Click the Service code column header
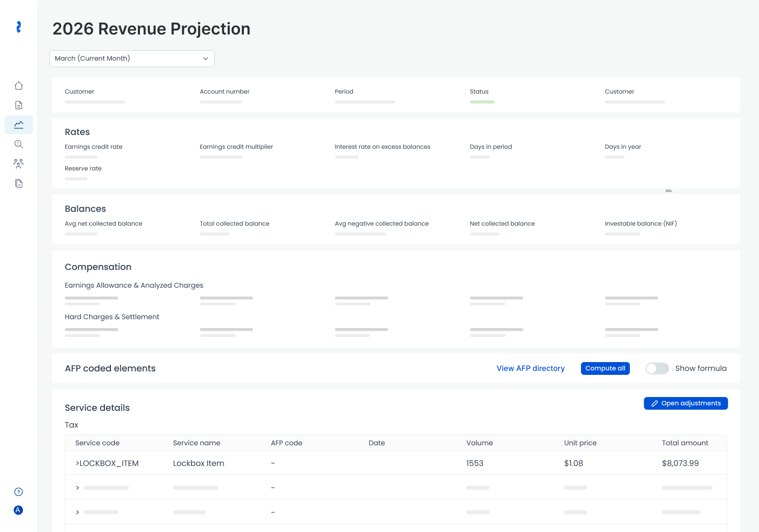759x532 pixels. pyautogui.click(x=98, y=443)
